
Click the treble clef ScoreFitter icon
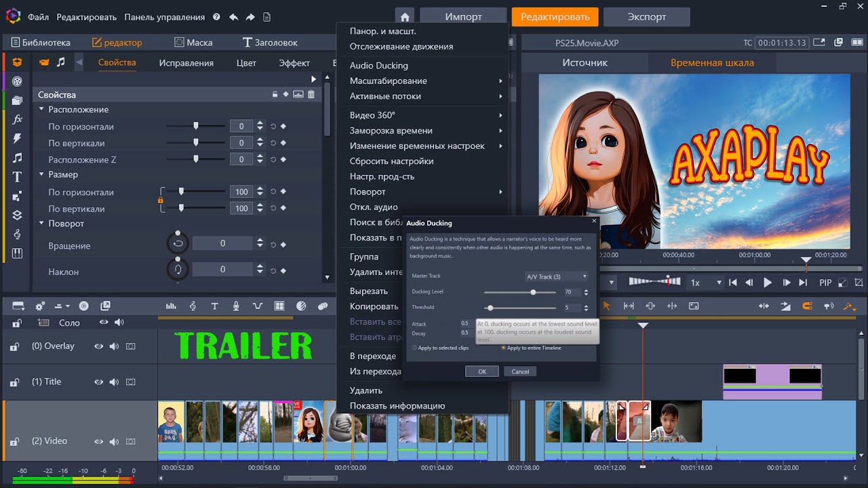tap(193, 306)
